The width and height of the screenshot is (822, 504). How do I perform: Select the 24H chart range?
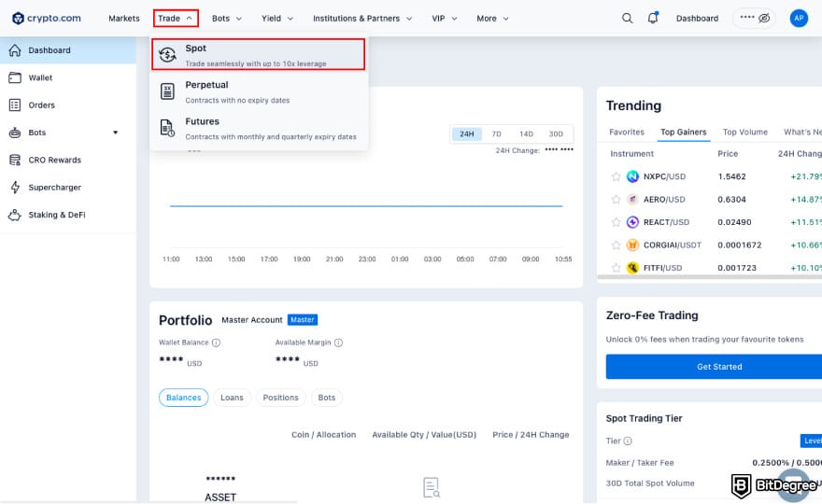(466, 134)
